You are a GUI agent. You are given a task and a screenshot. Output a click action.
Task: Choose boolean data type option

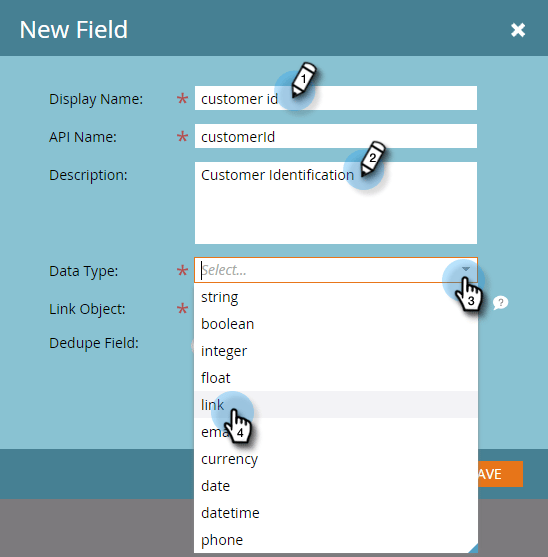[x=336, y=324]
